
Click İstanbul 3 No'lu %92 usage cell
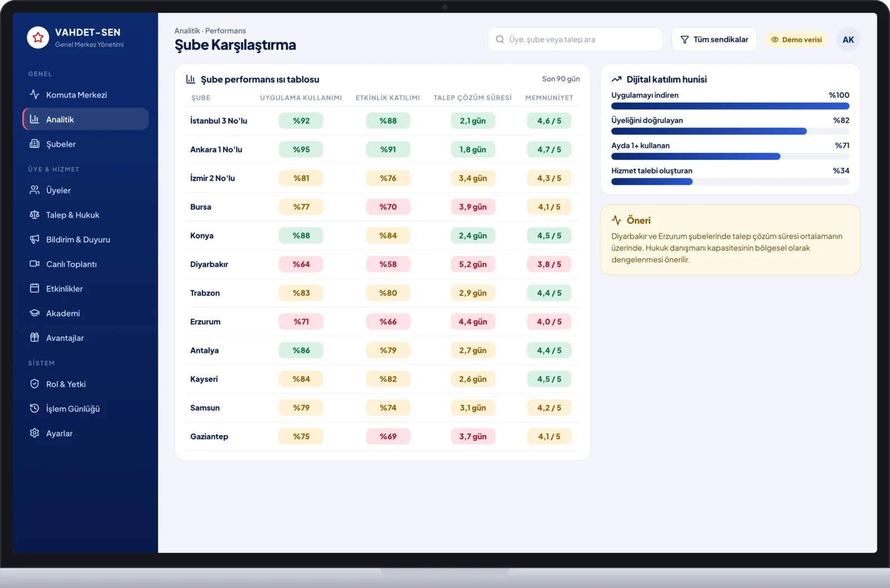tap(301, 121)
